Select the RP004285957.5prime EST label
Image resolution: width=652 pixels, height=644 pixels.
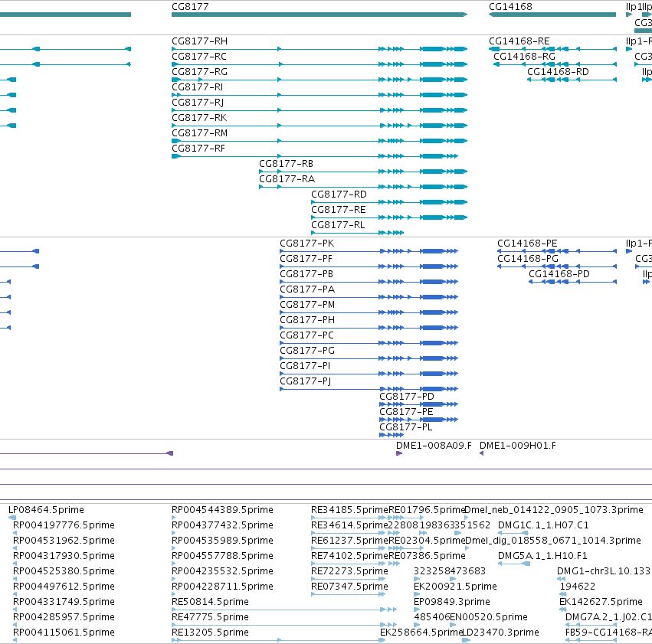coord(64,617)
